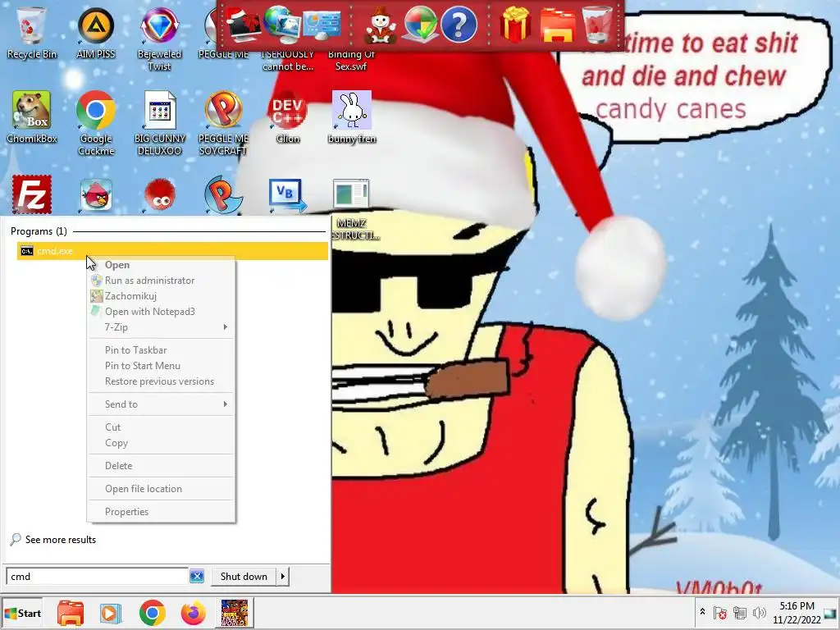Launch the Bejeweled Twist desktop shortcut

[x=159, y=38]
